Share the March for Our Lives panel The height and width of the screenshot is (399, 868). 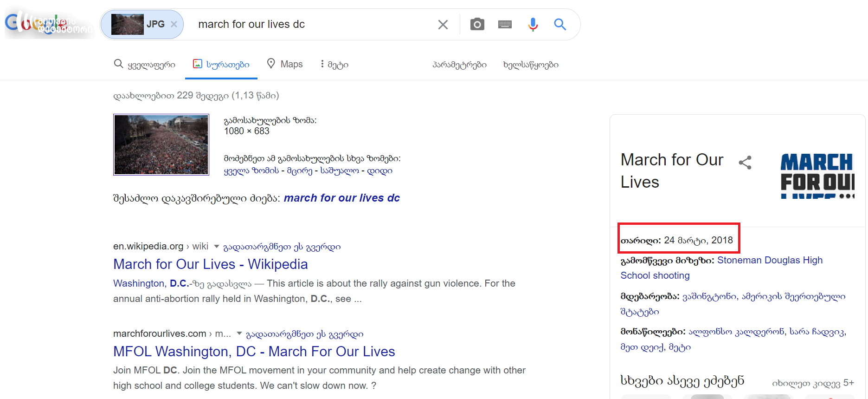pyautogui.click(x=745, y=163)
